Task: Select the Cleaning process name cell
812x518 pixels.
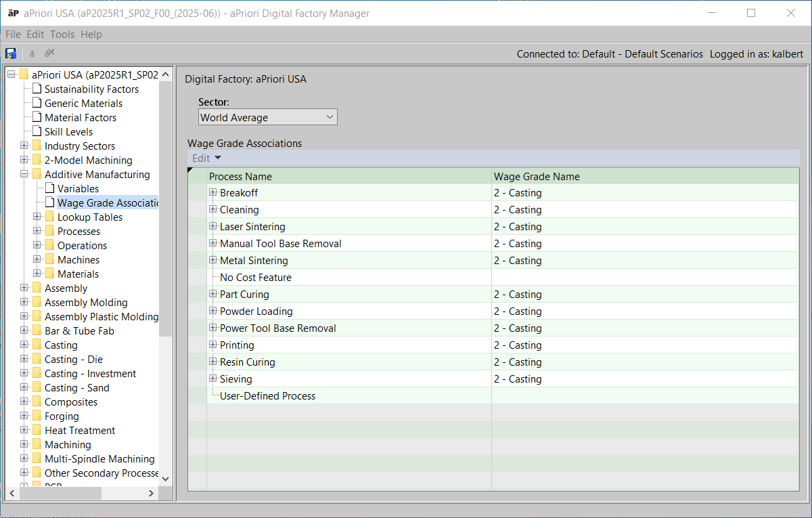Action: [349, 209]
